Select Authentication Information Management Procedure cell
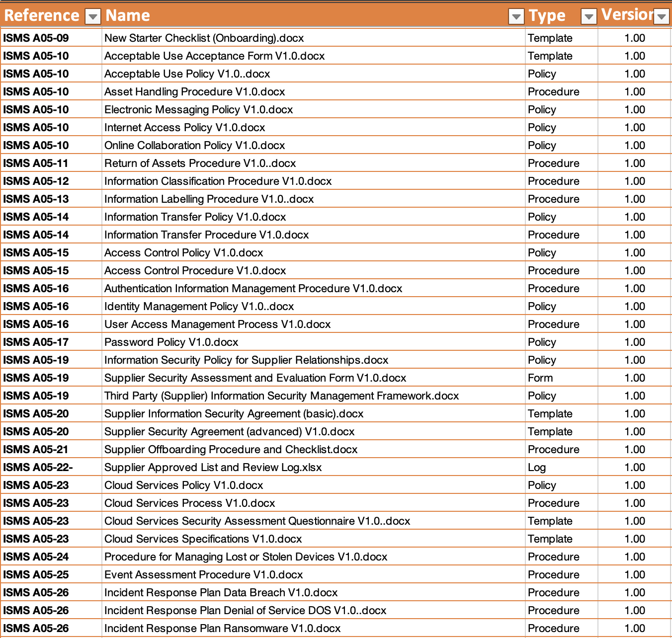672x638 pixels. pos(314,288)
